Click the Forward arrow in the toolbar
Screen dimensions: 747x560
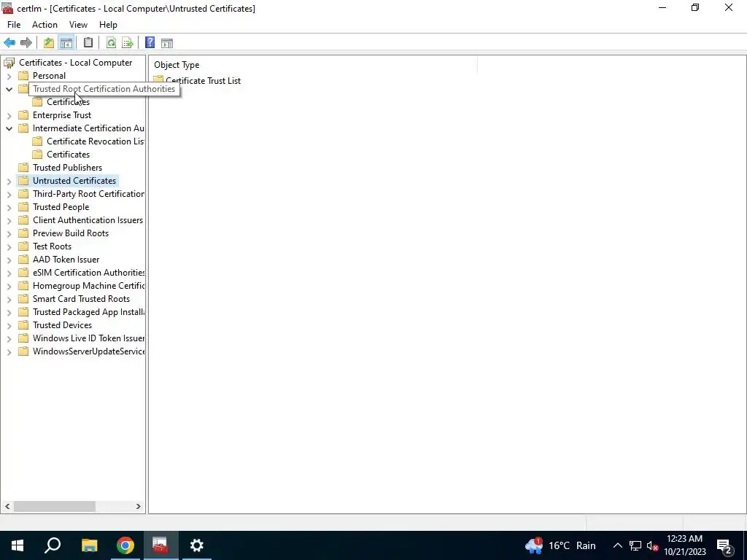pos(26,43)
